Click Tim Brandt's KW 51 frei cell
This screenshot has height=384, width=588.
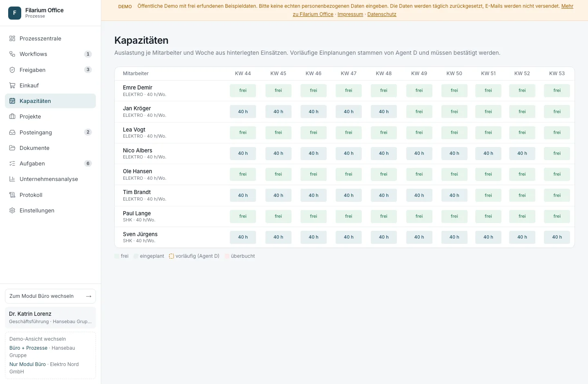point(488,195)
